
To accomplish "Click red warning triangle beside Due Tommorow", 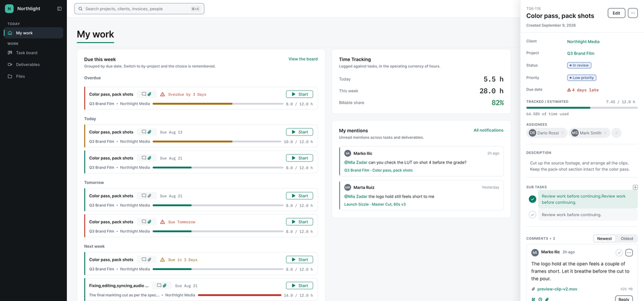I will [x=163, y=221].
